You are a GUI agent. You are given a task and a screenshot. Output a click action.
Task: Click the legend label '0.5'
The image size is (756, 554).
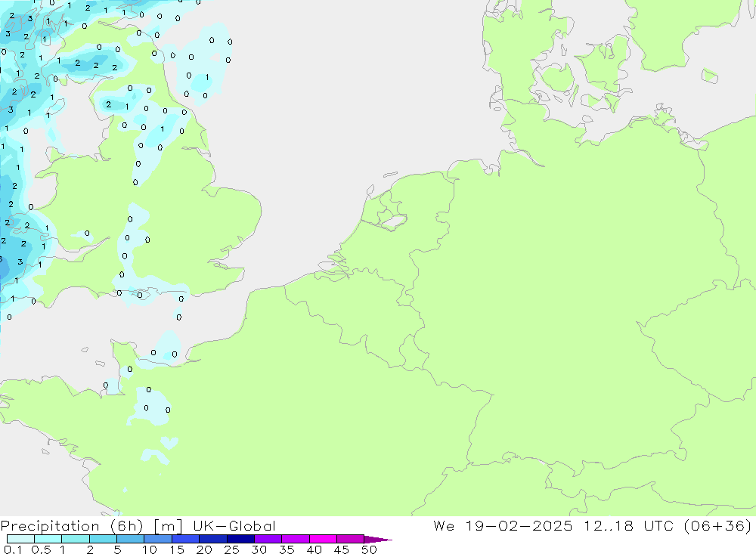tap(41, 549)
